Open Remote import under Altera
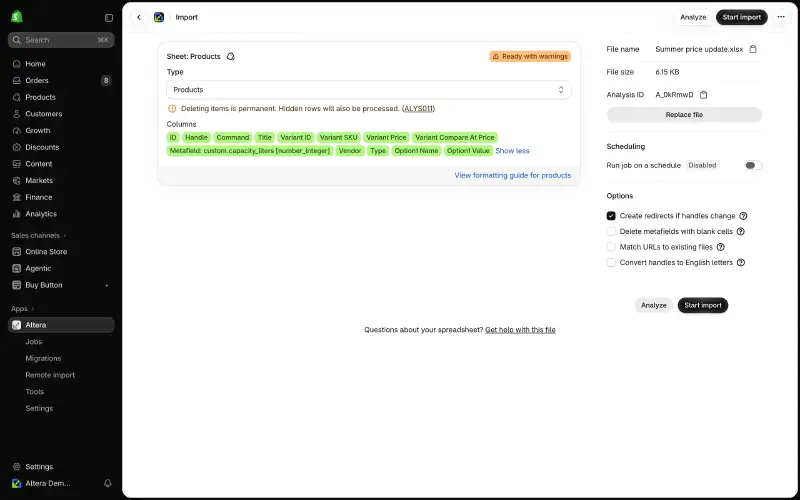The height and width of the screenshot is (500, 800). click(50, 375)
